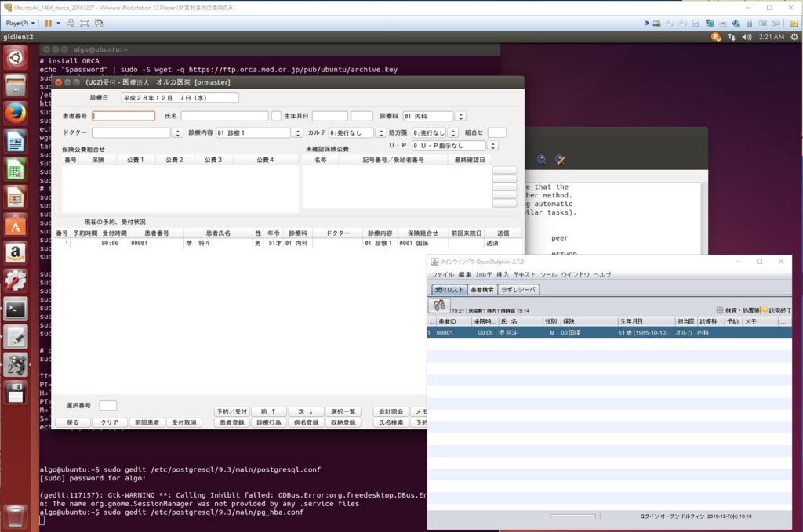
Task: Open Trash at bottom of launcher
Action: [x=16, y=516]
